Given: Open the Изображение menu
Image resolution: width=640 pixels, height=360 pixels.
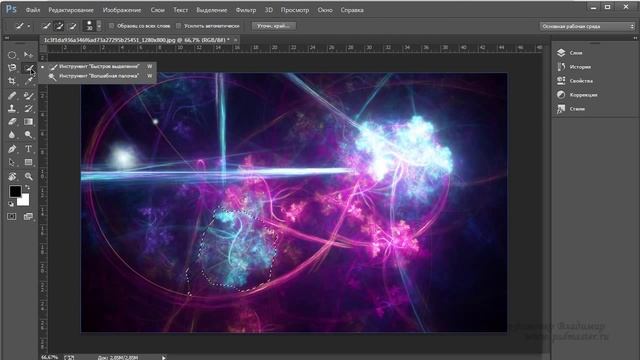Looking at the screenshot, I should tap(122, 10).
